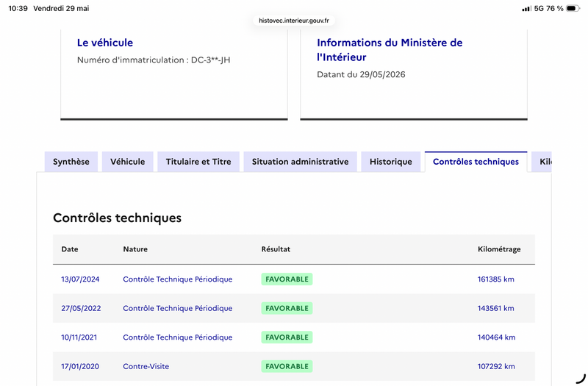This screenshot has height=386, width=588.
Task: Click the FAVORABLE badge for 10/11/2021
Action: pos(287,337)
